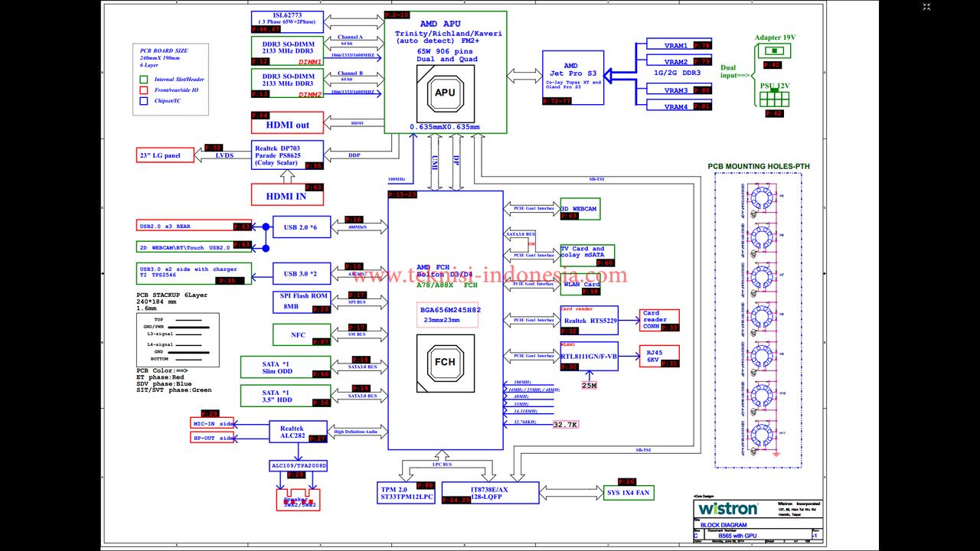Click the USB2.0 x3 REAR box
This screenshot has height=551, width=980.
tap(193, 226)
